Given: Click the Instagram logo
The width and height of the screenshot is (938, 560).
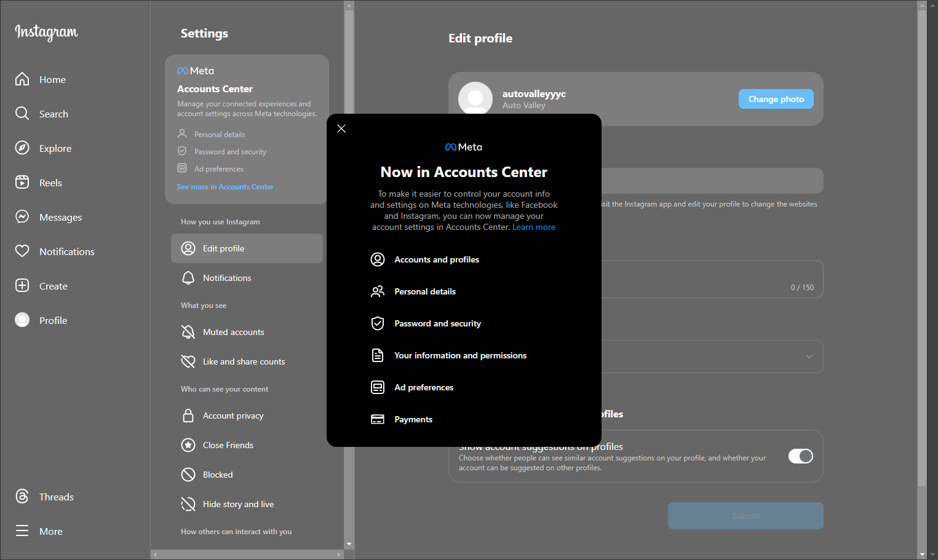Looking at the screenshot, I should [47, 32].
